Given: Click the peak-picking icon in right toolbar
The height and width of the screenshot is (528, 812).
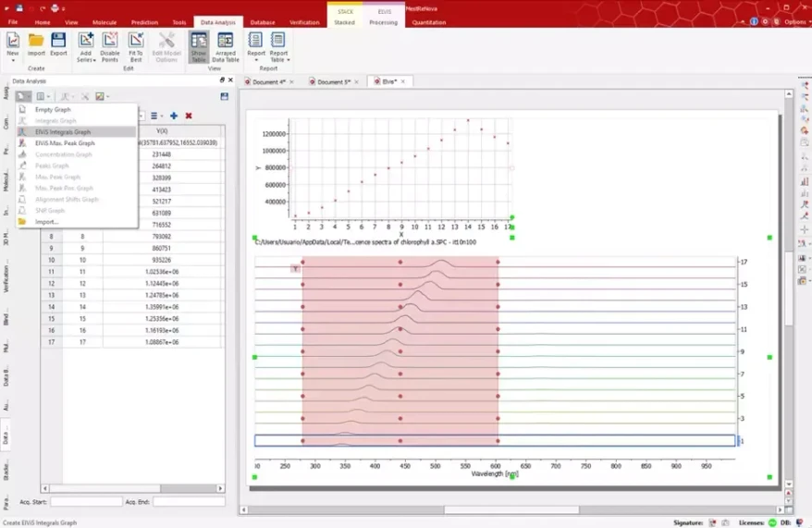Looking at the screenshot, I should (x=805, y=205).
